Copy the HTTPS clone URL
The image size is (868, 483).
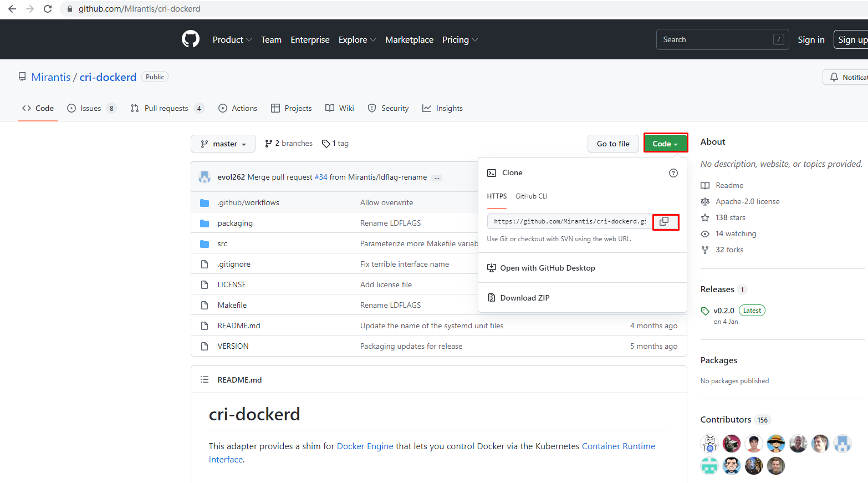(665, 222)
